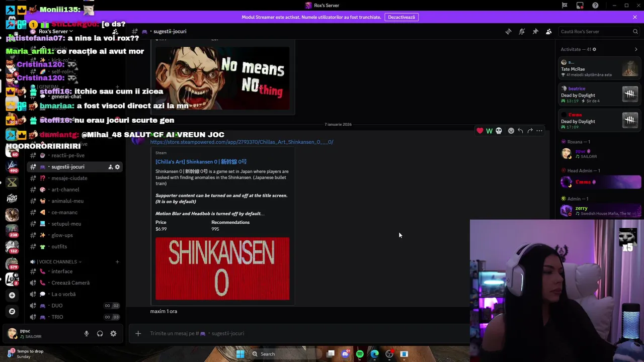Toggle the member list icon
Screen dimensions: 644x362
[549, 31]
